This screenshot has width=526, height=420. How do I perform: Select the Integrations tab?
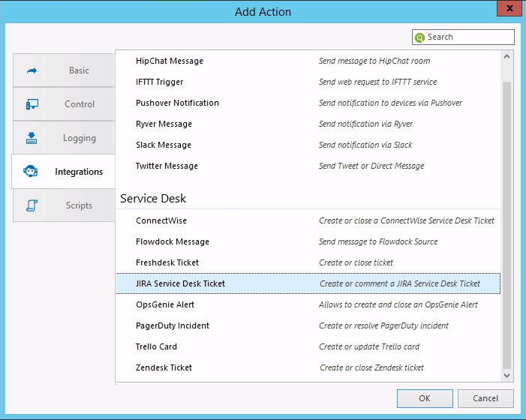(64, 171)
